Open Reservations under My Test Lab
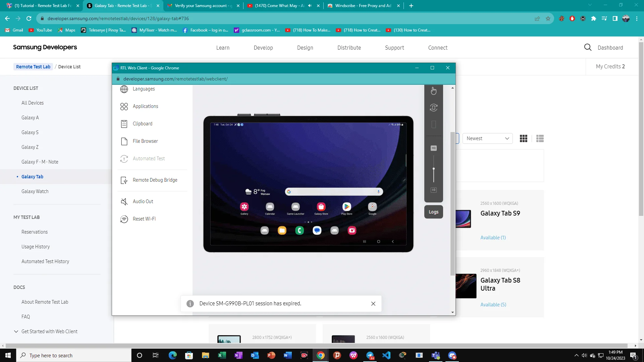 click(35, 232)
